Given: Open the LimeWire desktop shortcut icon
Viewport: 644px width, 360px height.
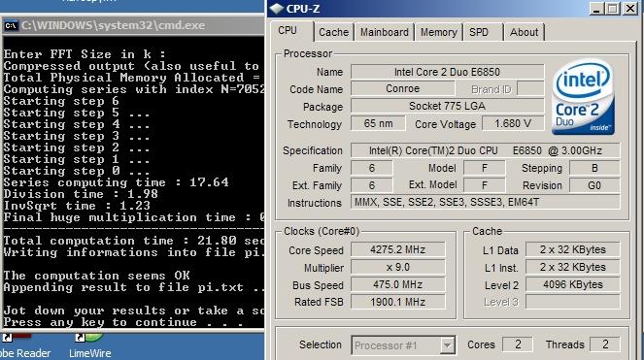Looking at the screenshot, I should click(88, 338).
